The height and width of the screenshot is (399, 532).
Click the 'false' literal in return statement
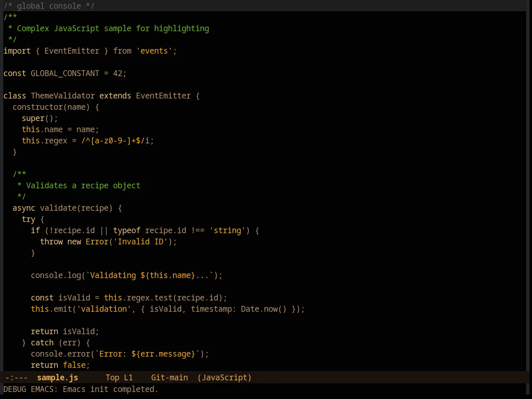click(74, 365)
